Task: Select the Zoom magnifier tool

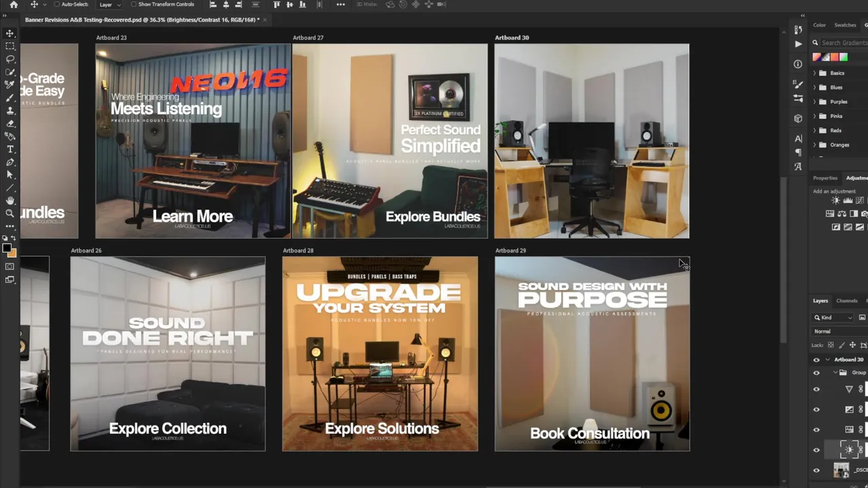Action: pos(10,213)
